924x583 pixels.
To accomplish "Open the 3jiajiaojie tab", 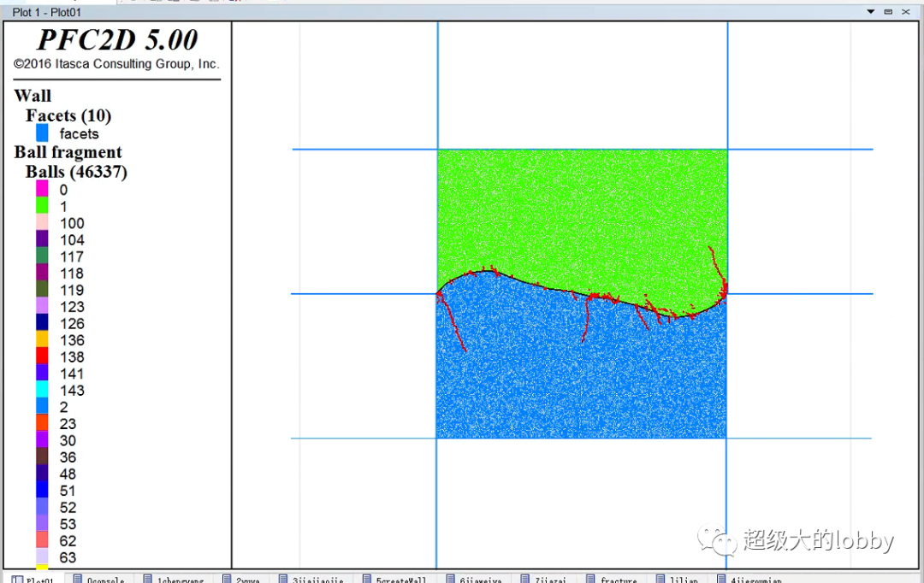I will [x=311, y=580].
